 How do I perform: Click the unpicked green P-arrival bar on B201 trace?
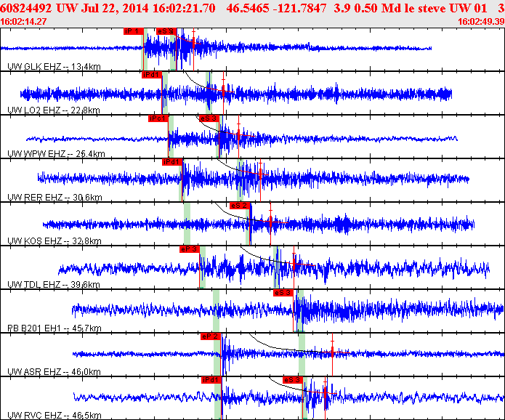click(216, 311)
